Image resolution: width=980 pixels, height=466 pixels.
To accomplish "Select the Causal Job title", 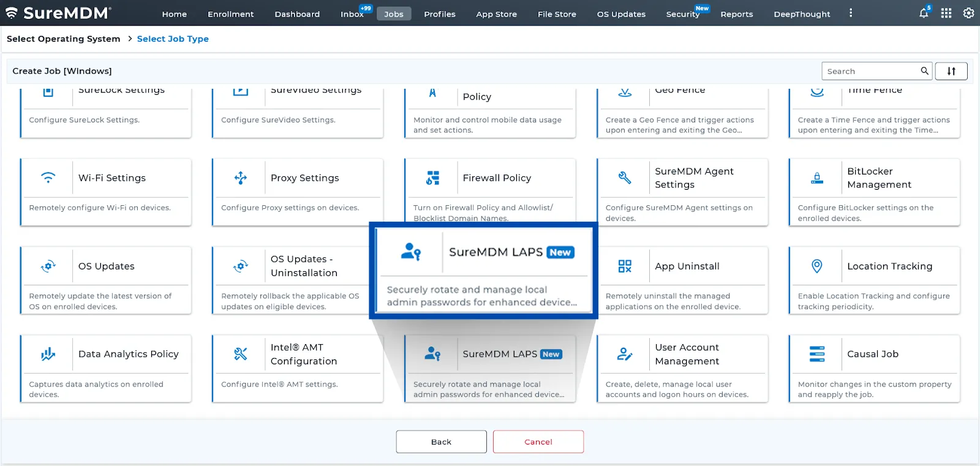I will [873, 354].
